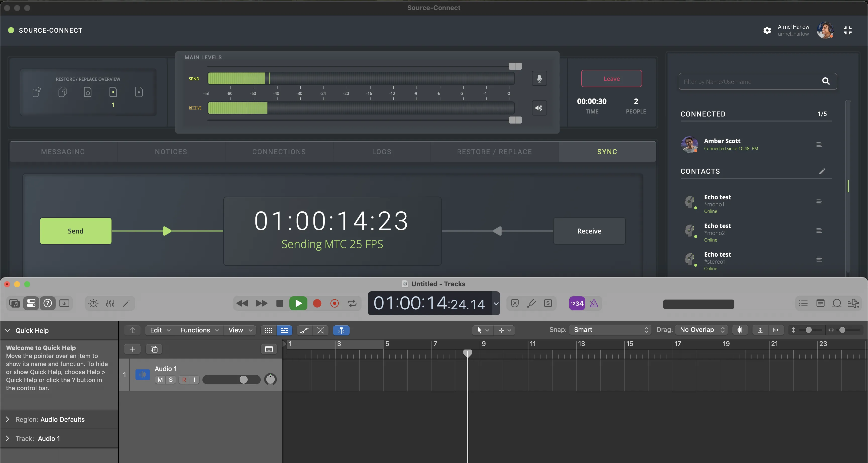Expand Region: Audio Defaults section
868x463 pixels.
pyautogui.click(x=8, y=419)
